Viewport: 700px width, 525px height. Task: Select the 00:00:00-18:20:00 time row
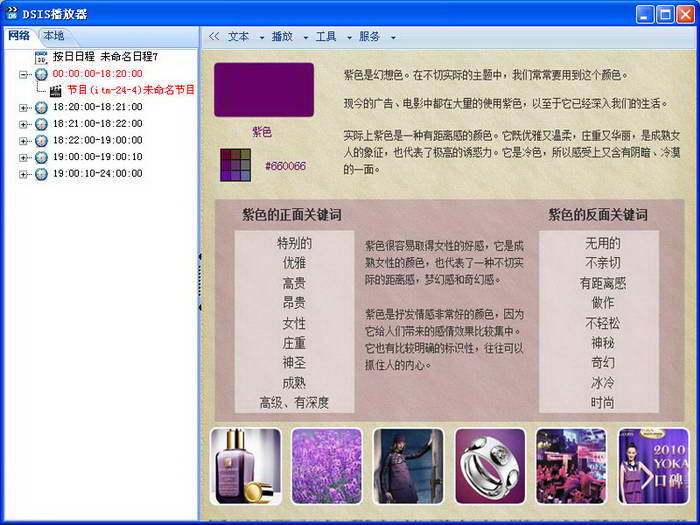click(x=98, y=74)
